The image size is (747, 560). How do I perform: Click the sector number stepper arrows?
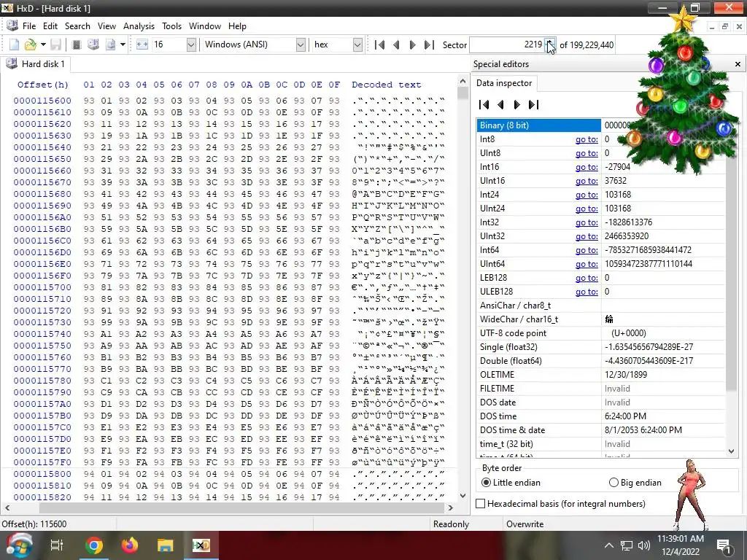tap(550, 44)
